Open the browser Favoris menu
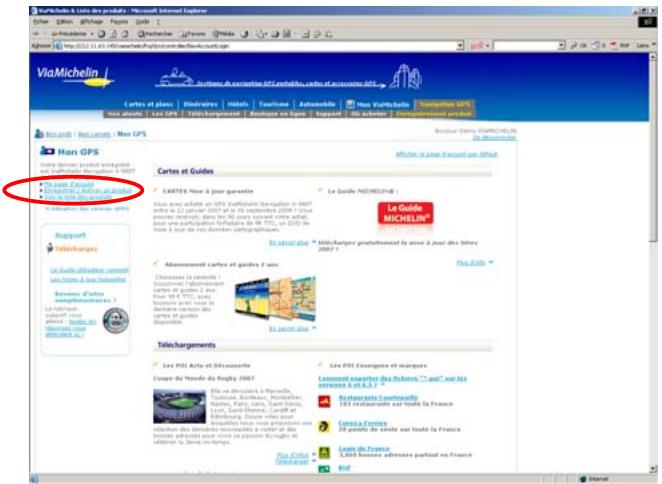The width and height of the screenshot is (662, 484). (119, 22)
